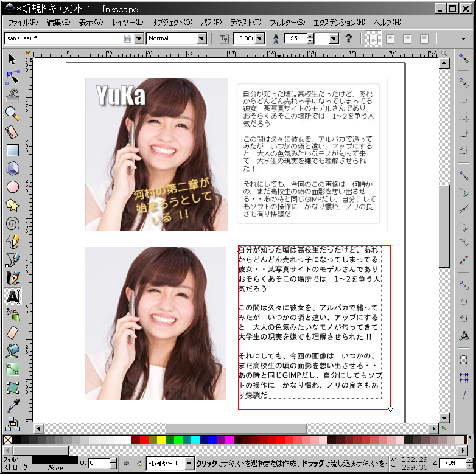Click the font size icon

tap(224, 38)
